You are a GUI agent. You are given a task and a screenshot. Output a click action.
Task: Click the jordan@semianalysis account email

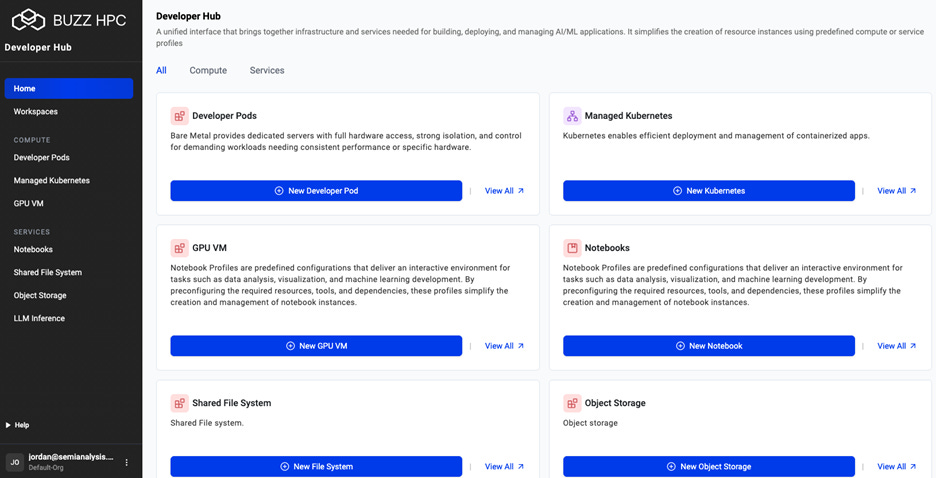tap(71, 457)
